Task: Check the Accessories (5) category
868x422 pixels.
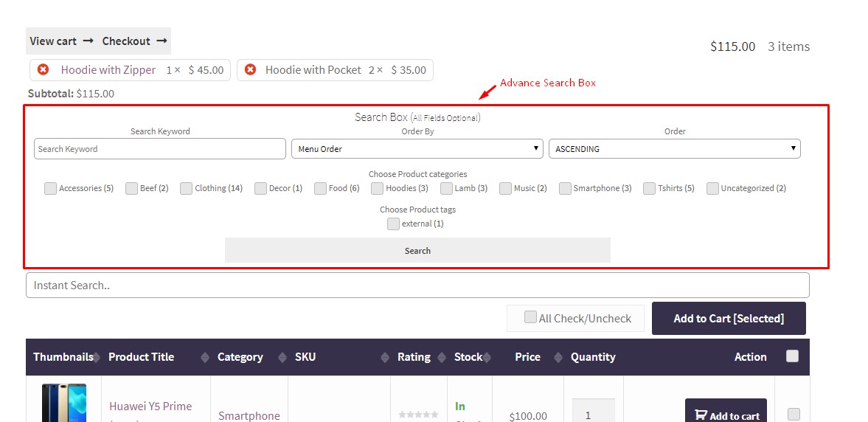Action: (x=50, y=188)
